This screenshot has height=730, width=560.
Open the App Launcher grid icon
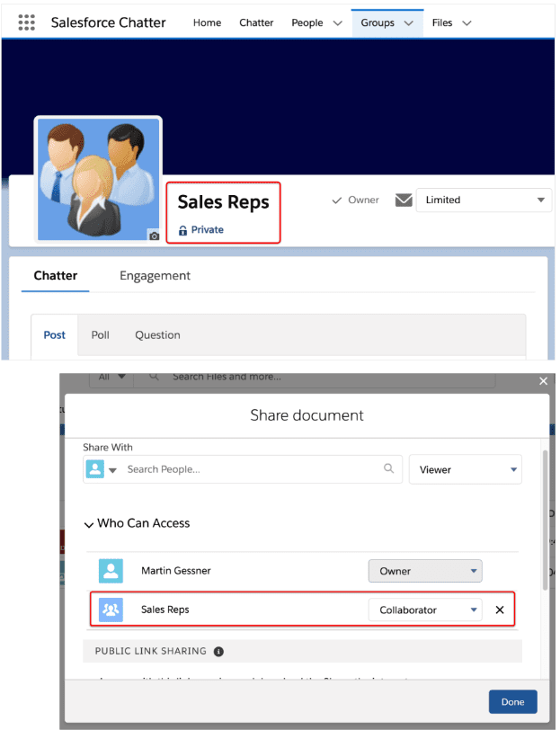(x=27, y=22)
